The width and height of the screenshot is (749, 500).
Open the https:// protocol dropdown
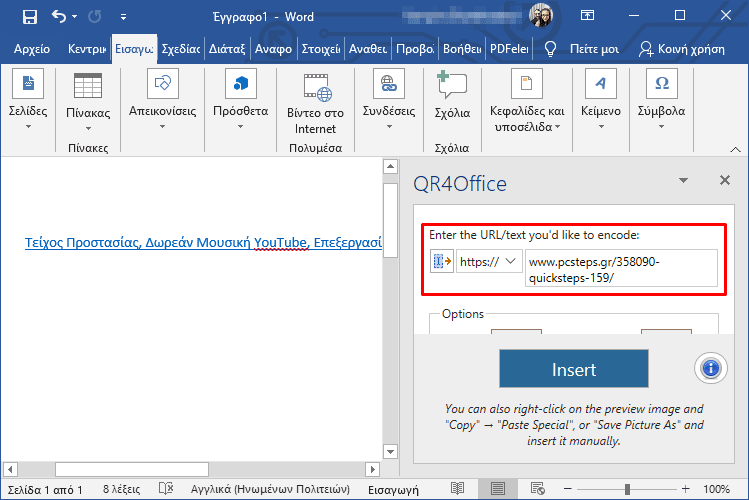coord(489,261)
